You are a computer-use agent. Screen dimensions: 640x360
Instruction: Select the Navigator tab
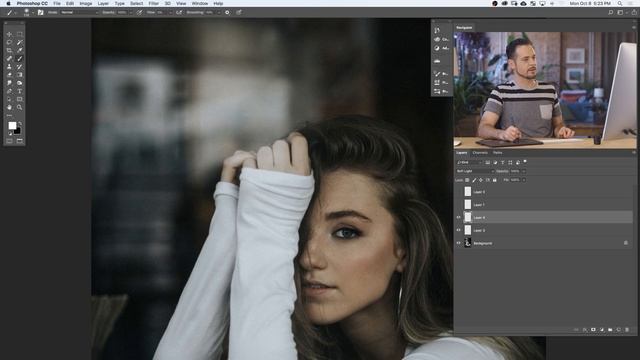pos(464,28)
